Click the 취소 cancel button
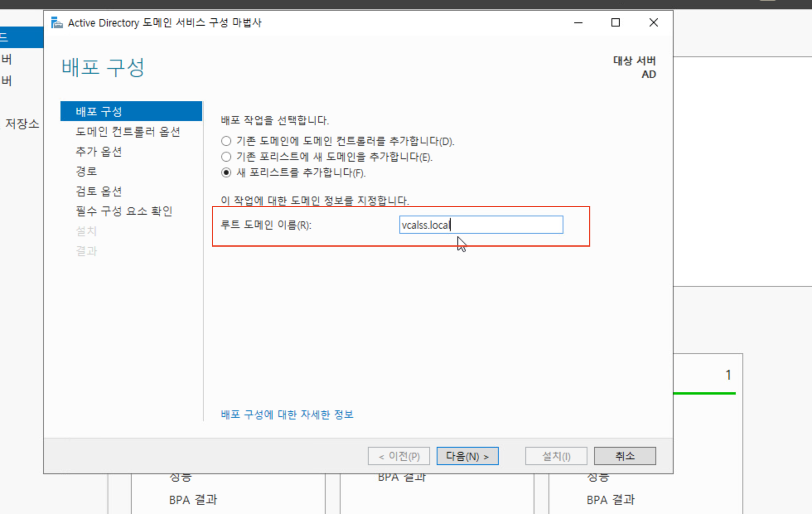 click(624, 456)
